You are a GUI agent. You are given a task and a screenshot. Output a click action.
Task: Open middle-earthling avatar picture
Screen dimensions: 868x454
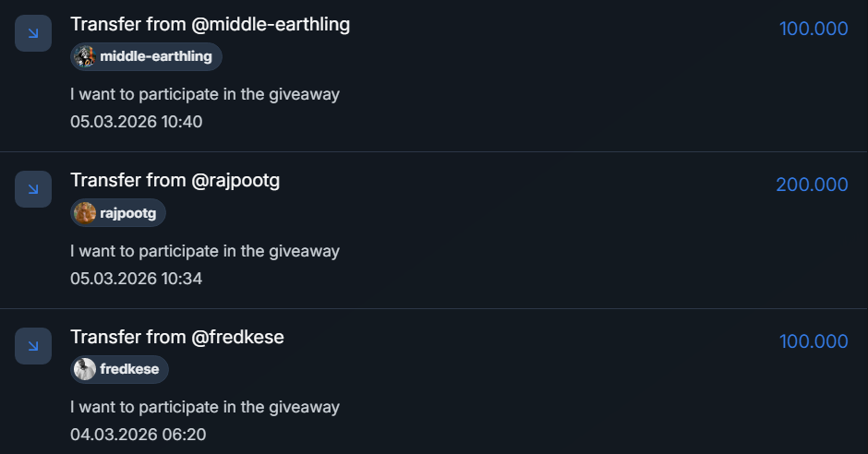85,56
